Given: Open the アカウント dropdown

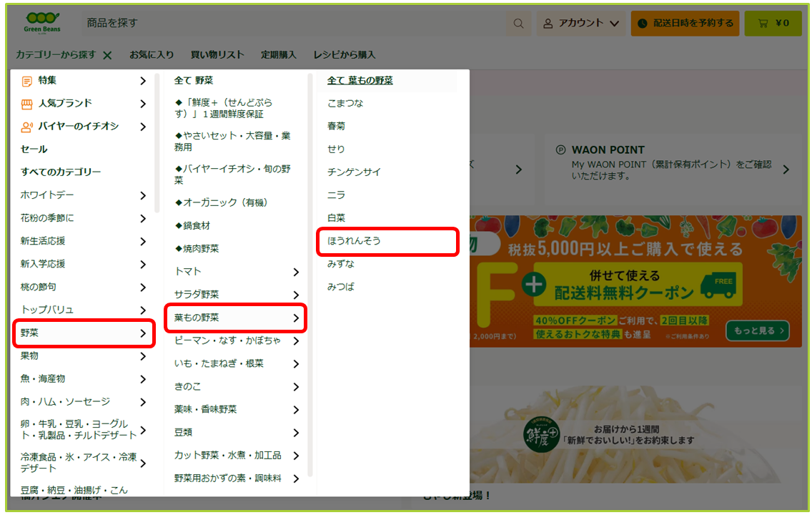Looking at the screenshot, I should [581, 24].
